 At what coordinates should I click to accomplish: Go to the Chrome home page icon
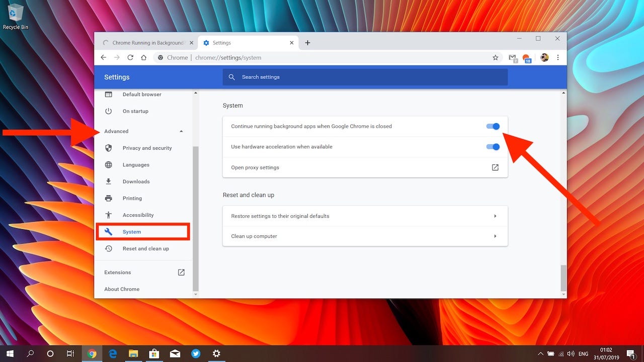143,58
